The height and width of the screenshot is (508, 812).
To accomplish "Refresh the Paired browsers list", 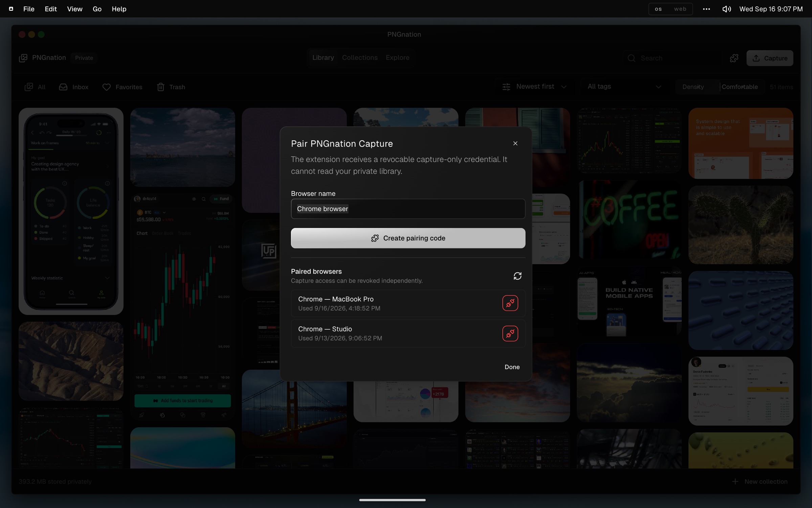I will coord(517,276).
